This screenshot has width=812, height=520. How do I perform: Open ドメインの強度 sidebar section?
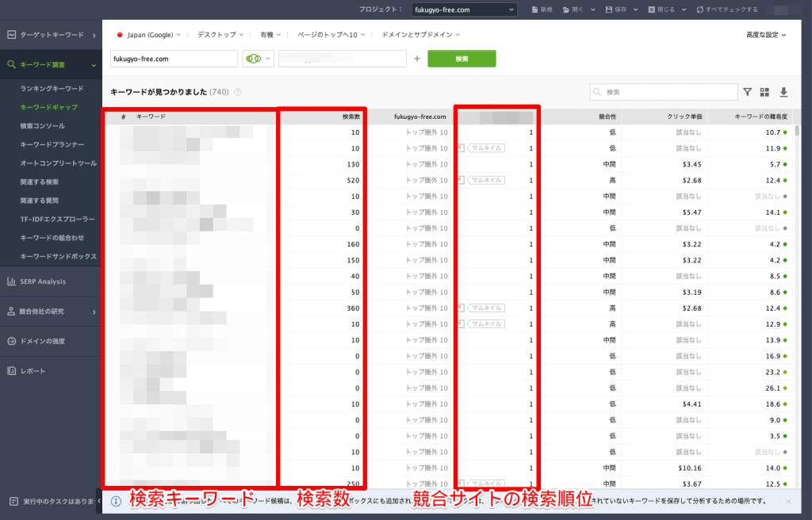[50, 342]
